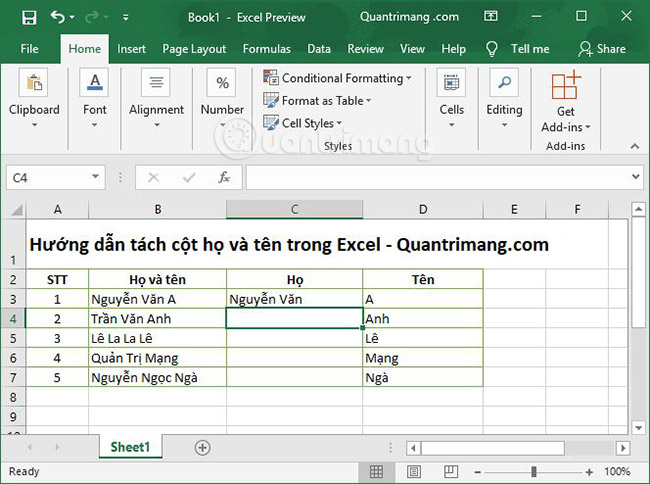Expand the Alignment group dropdown arrow
The width and height of the screenshot is (650, 484).
click(x=157, y=125)
